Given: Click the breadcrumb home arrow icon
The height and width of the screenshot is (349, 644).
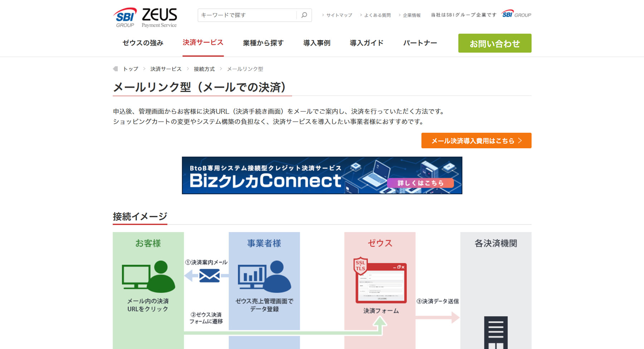Looking at the screenshot, I should (x=115, y=69).
